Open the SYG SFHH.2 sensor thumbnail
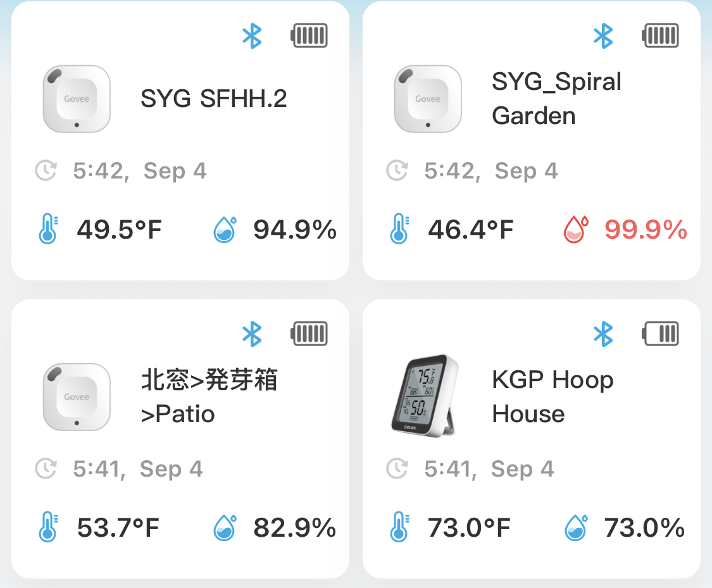The height and width of the screenshot is (588, 712). point(77,99)
